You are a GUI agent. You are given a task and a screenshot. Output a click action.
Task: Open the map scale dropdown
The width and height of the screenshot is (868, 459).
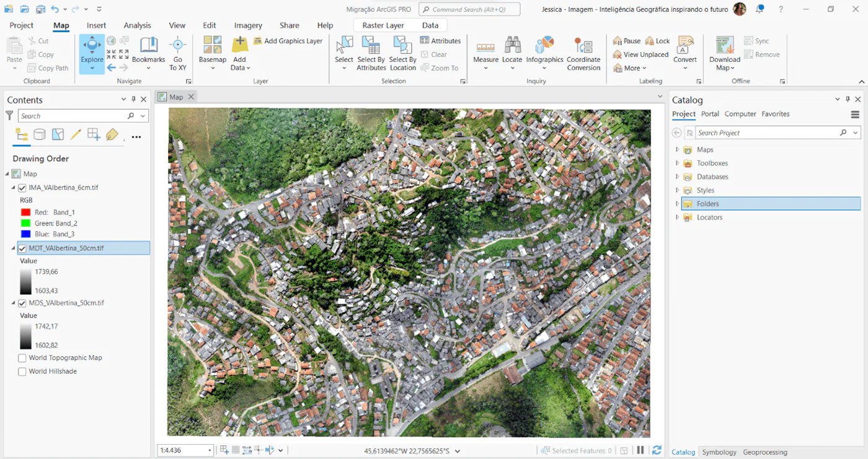(x=210, y=450)
